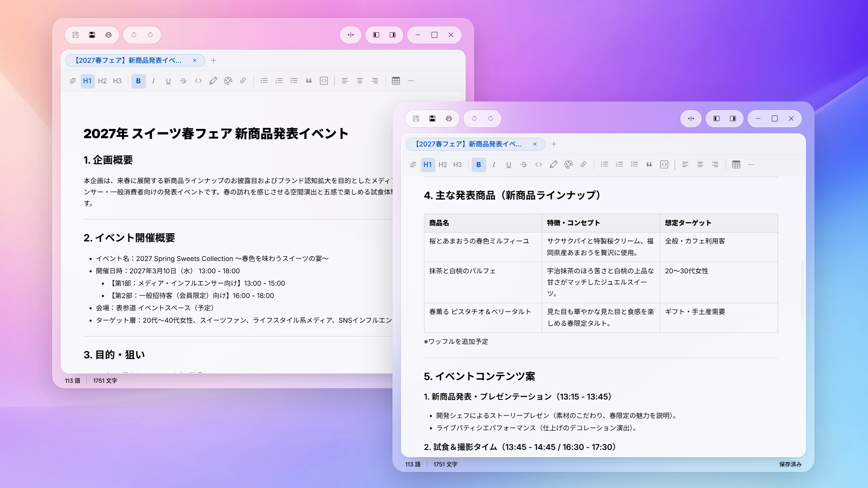Click task checklist icon in front window
This screenshot has height=488, width=868.
click(x=634, y=165)
